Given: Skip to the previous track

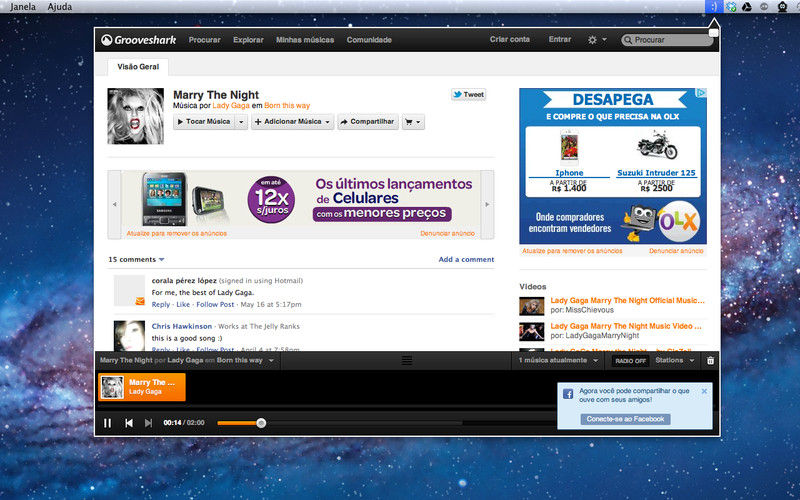Looking at the screenshot, I should (x=129, y=423).
